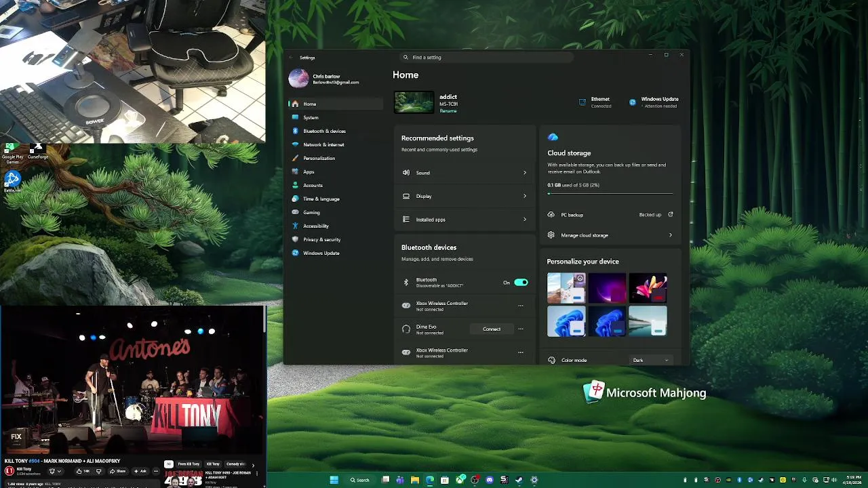Viewport: 868px width, 488px height.
Task: Open Time & language globe icon in sidebar
Action: tap(295, 199)
